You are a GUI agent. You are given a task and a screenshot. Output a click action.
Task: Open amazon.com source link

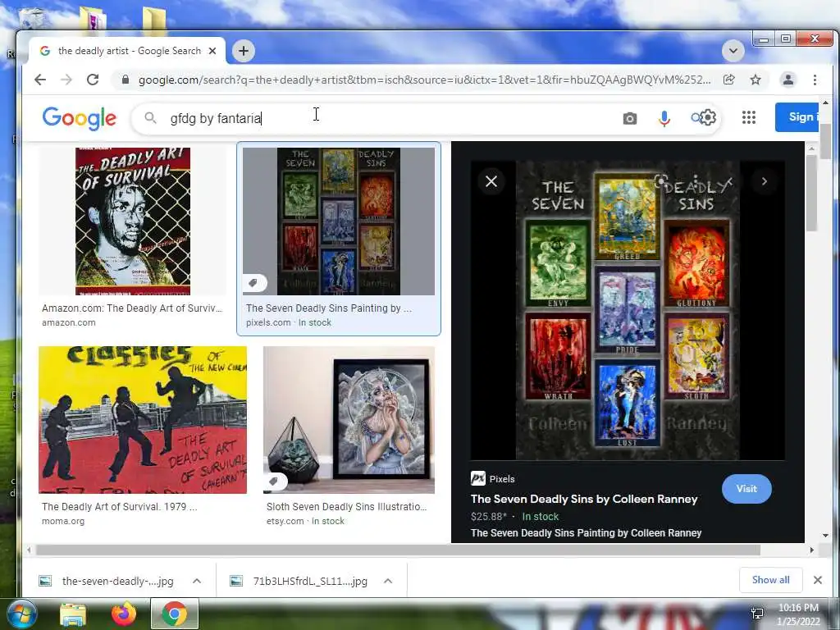click(x=69, y=322)
